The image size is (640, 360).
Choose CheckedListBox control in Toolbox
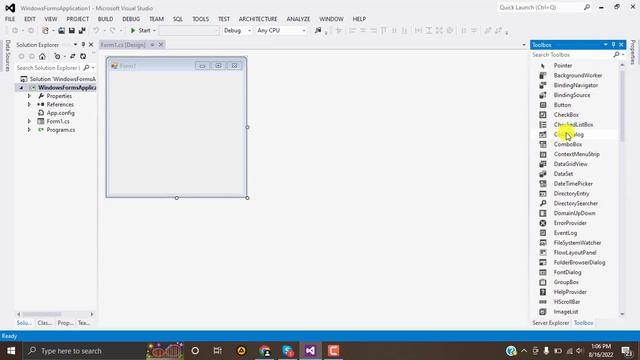coord(573,124)
